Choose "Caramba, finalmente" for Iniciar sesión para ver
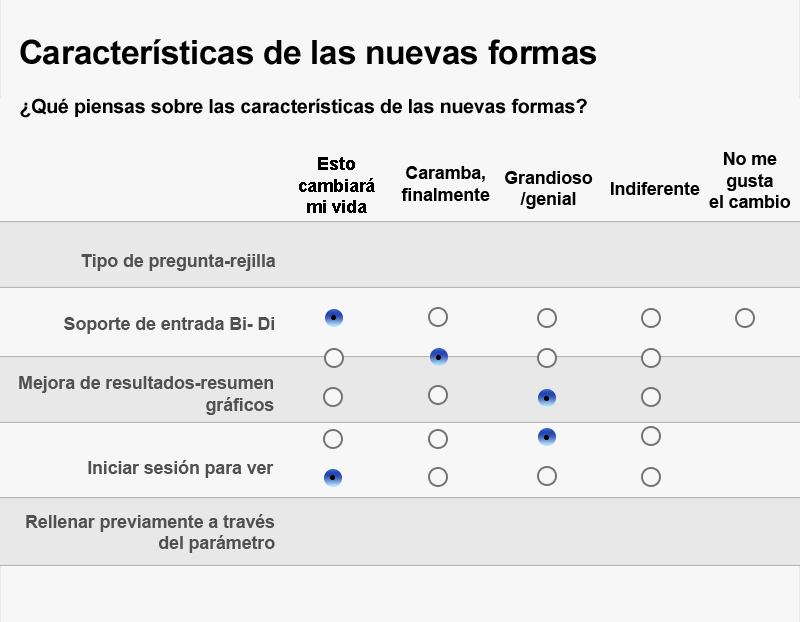Viewport: 800px width, 622px height. [437, 478]
